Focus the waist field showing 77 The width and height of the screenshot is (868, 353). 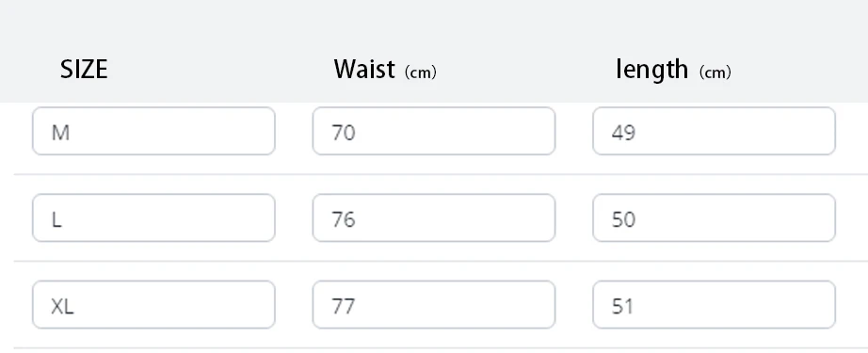click(x=433, y=305)
